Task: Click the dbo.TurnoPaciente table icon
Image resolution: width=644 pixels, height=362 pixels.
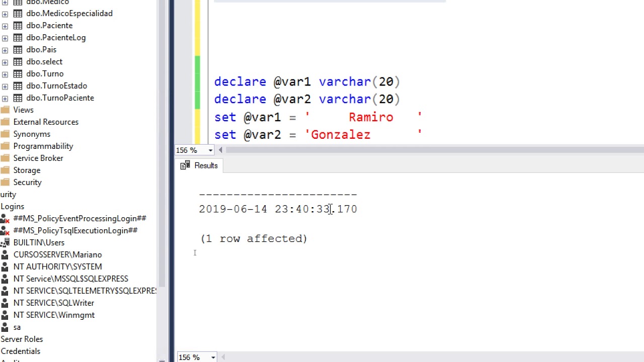Action: coord(18,98)
